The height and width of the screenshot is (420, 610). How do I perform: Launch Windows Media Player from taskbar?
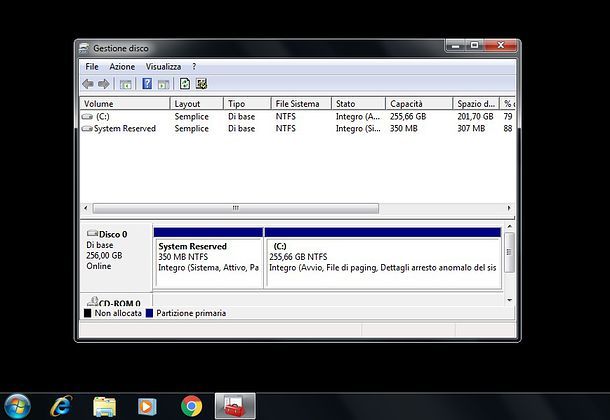coord(147,407)
